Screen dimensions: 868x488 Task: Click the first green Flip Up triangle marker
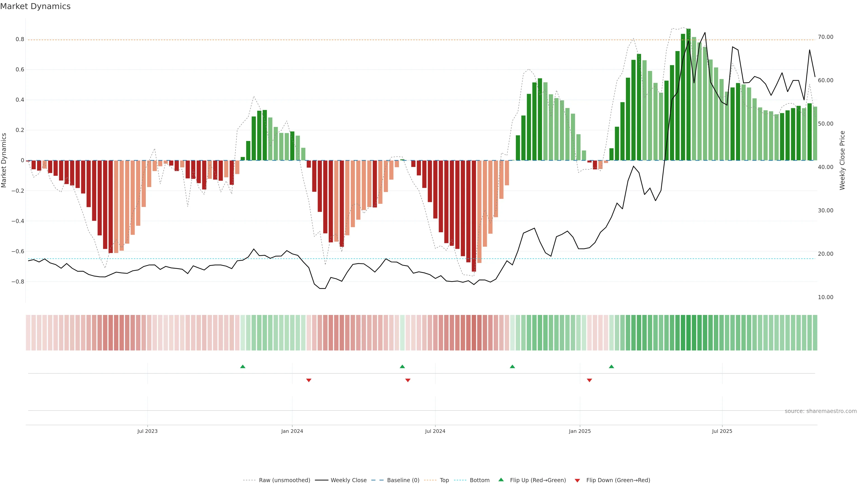click(x=243, y=366)
